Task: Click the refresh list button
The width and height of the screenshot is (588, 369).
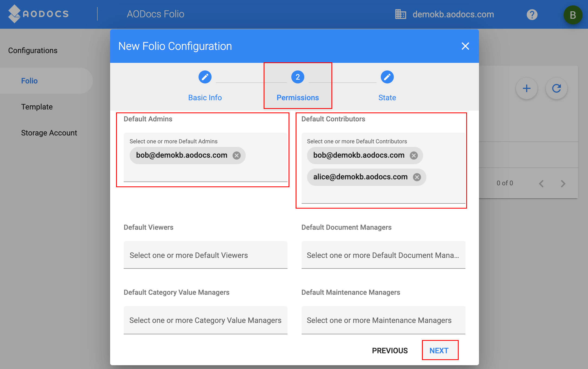Action: click(556, 88)
